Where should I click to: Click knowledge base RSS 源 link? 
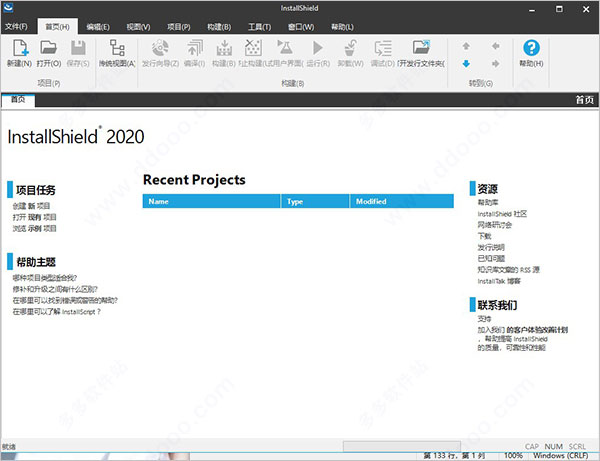(x=509, y=270)
